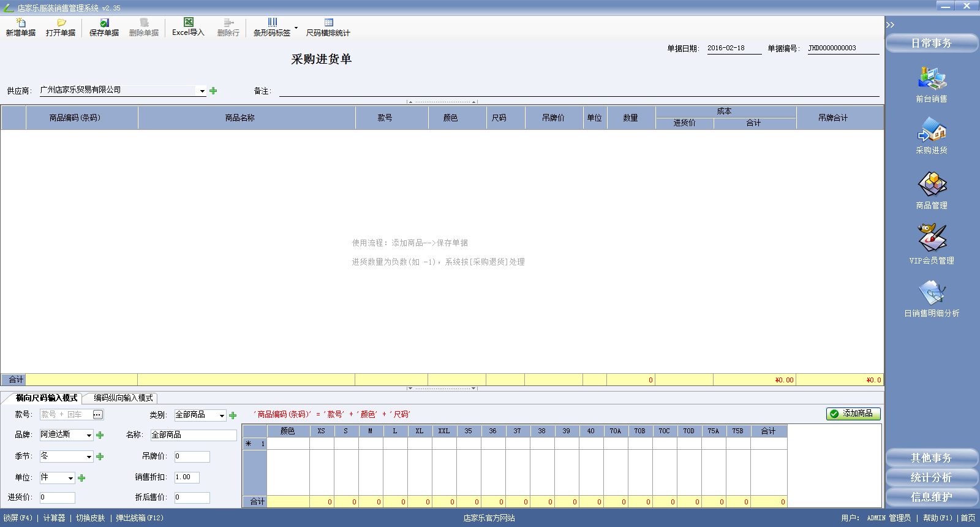This screenshot has width=980, height=527.
Task: Open 日销售明细分析 in the sidebar
Action: 932,298
